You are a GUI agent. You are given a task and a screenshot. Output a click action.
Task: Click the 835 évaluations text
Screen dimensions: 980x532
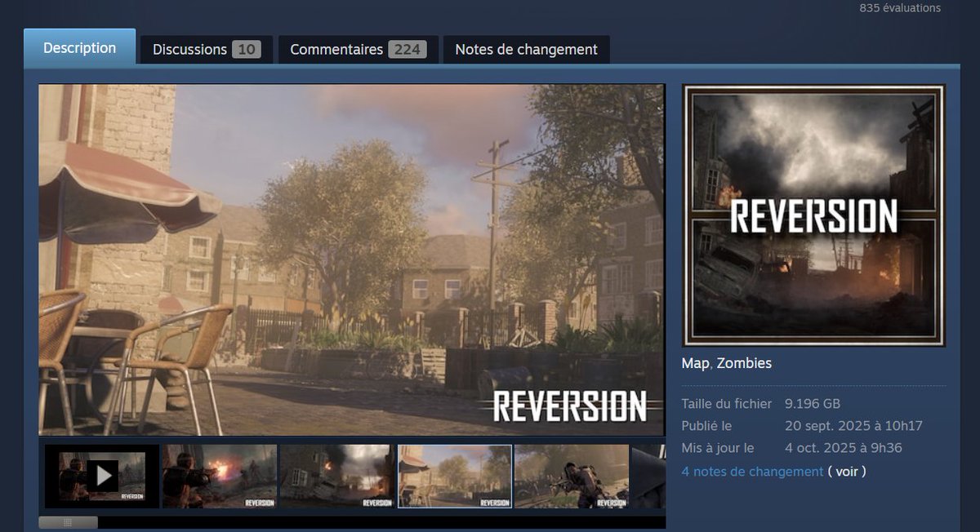tap(900, 8)
